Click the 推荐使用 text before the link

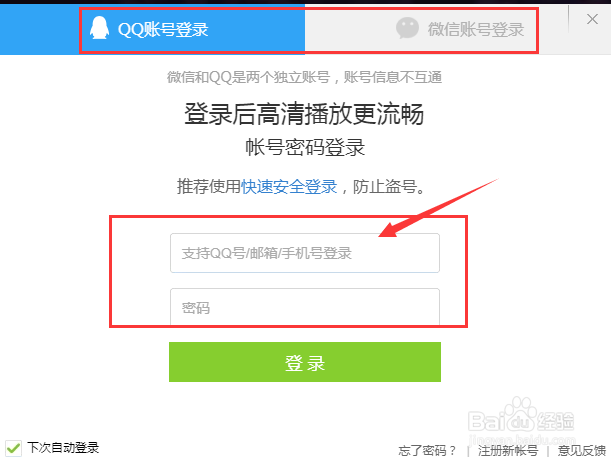pyautogui.click(x=209, y=187)
